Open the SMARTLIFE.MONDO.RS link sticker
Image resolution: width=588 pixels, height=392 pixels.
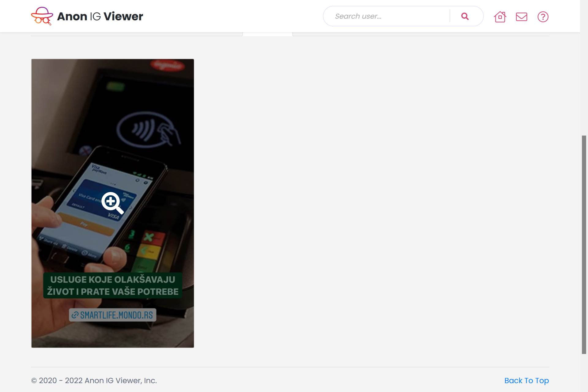coord(116,315)
